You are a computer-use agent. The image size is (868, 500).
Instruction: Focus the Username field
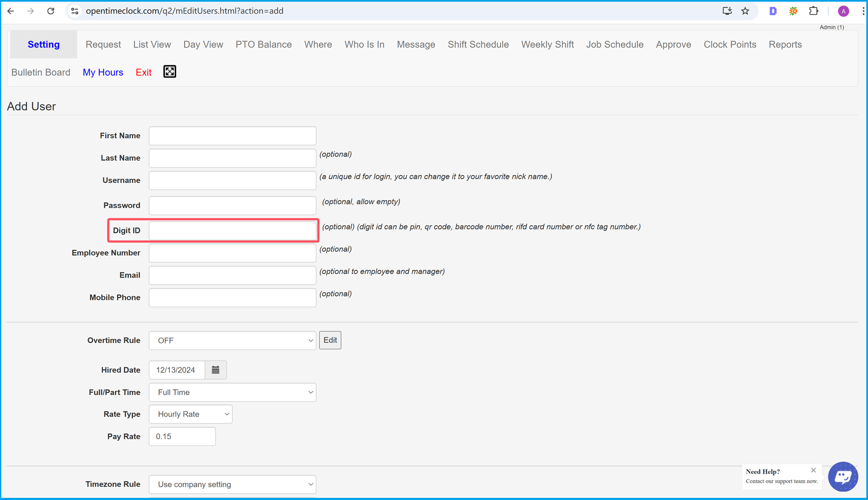click(232, 180)
